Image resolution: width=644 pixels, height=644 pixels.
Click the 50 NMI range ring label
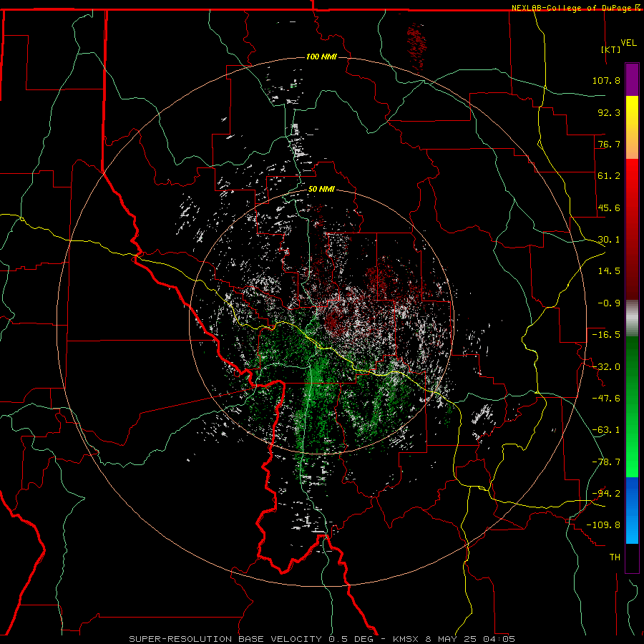point(321,190)
